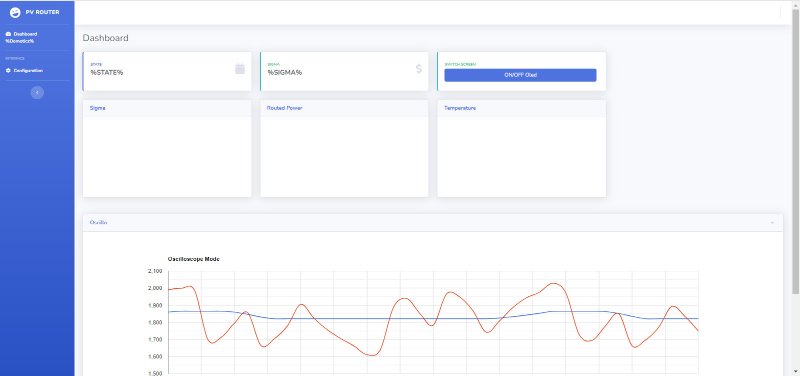Click the Dashboard speedometer icon in sidebar
The image size is (800, 376).
pyautogui.click(x=8, y=34)
